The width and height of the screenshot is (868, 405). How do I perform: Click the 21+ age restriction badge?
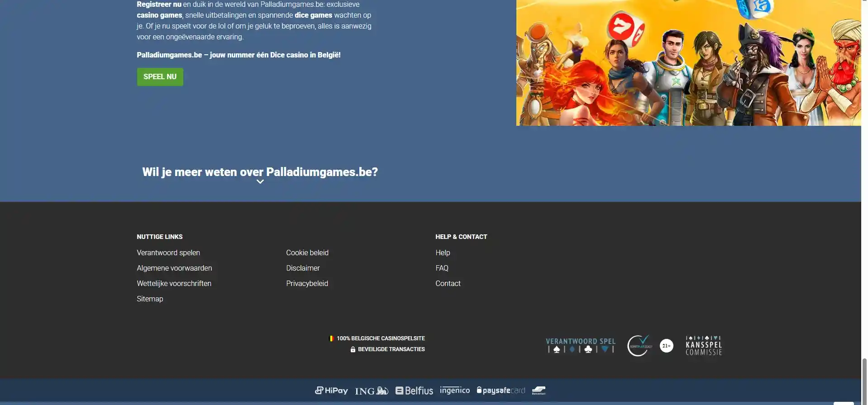666,346
